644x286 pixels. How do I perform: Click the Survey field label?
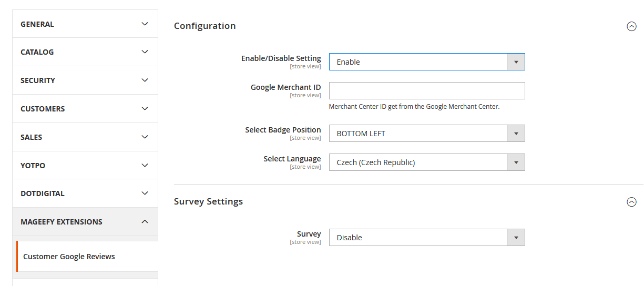tap(309, 234)
